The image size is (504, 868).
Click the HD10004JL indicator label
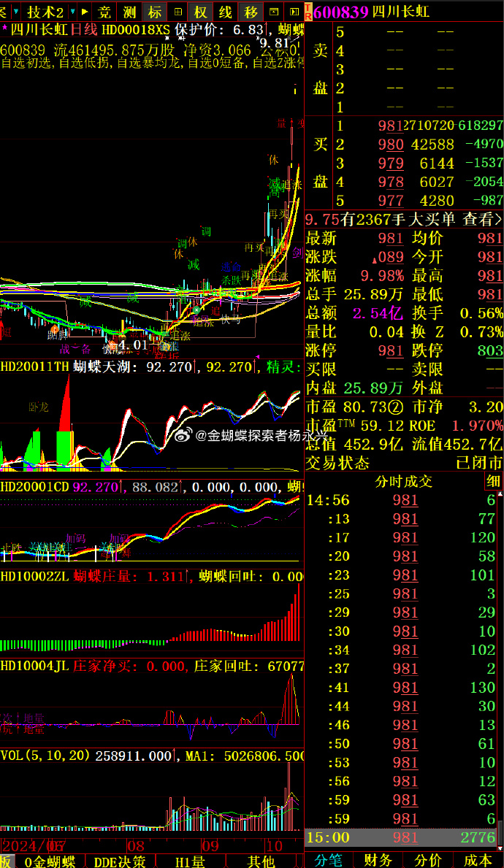(x=35, y=666)
